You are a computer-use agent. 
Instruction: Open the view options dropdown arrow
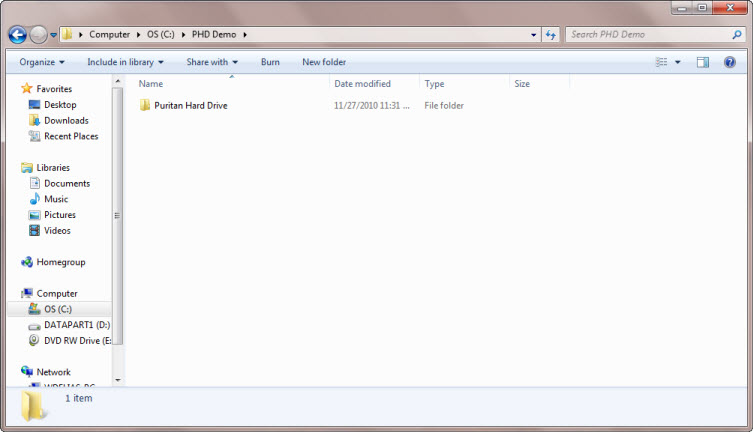tap(678, 62)
